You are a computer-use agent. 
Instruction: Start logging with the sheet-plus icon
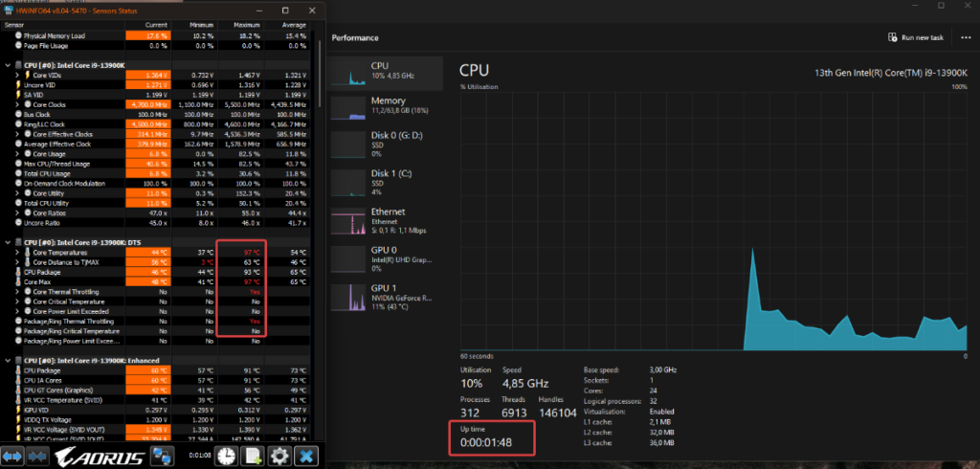[x=253, y=457]
